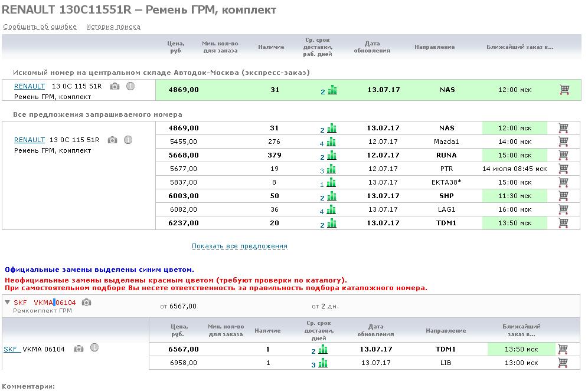Open delivery stats chart in SHP row
This screenshot has width=588, height=391.
[x=331, y=196]
